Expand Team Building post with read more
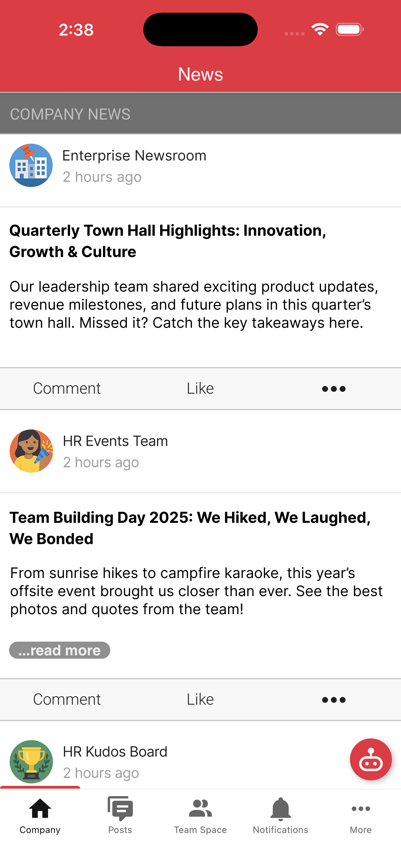The width and height of the screenshot is (401, 868). coord(60,650)
